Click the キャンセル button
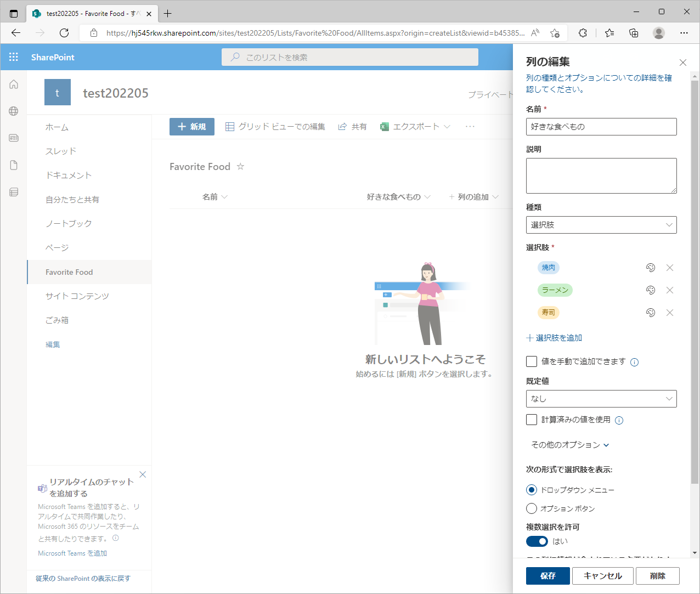This screenshot has height=594, width=700. pyautogui.click(x=603, y=576)
